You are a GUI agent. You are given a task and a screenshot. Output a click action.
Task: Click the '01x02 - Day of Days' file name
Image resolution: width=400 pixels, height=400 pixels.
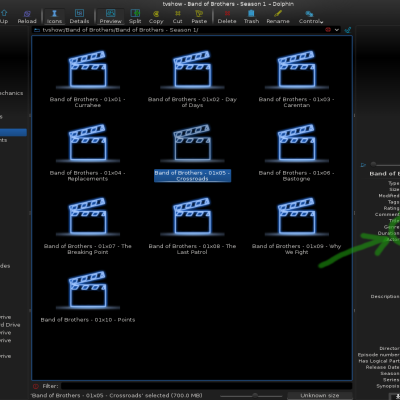pos(192,102)
